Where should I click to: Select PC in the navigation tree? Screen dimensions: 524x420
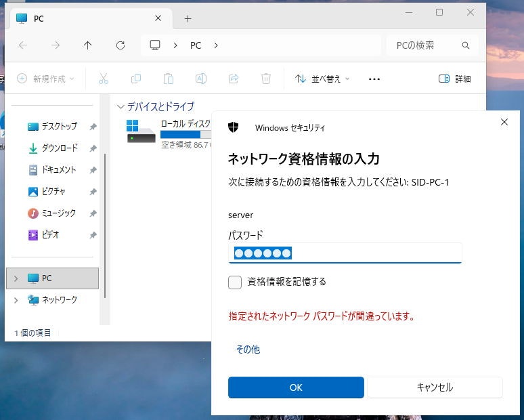pyautogui.click(x=52, y=278)
